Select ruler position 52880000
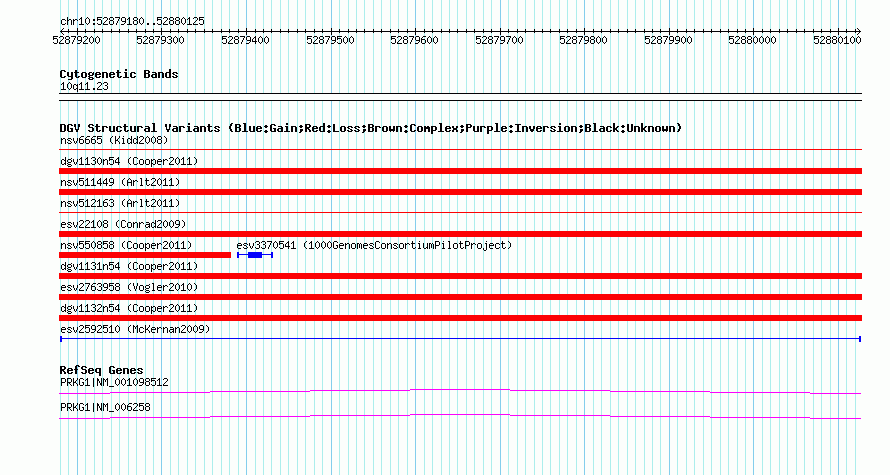 click(753, 40)
